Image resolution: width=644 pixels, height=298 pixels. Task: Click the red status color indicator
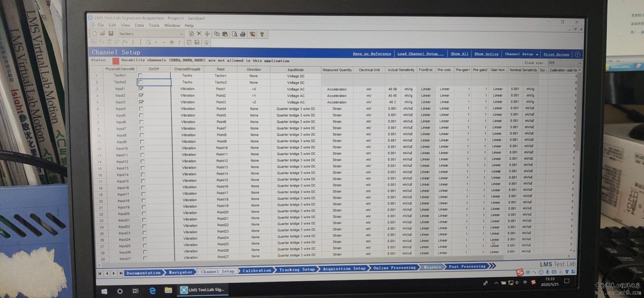coord(116,61)
